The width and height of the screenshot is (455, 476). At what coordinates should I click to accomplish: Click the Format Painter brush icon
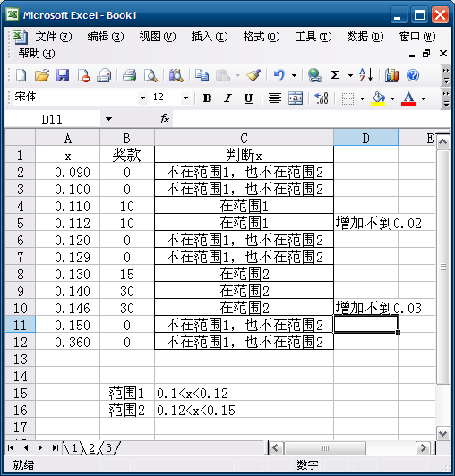[x=253, y=75]
